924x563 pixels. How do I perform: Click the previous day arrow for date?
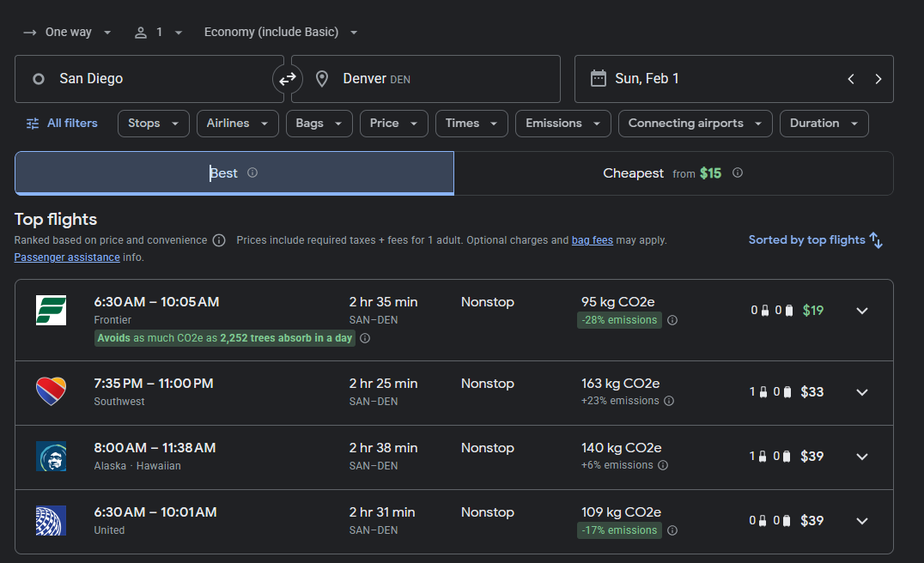(851, 79)
